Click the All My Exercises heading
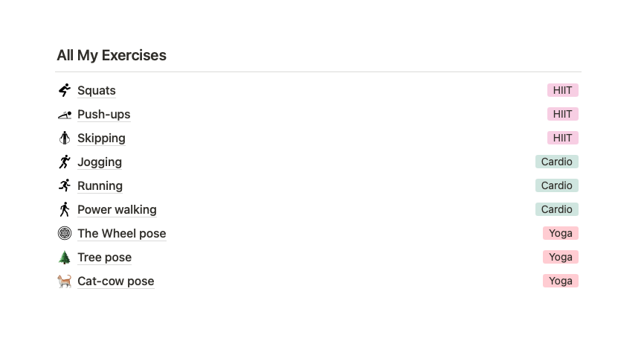This screenshot has width=644, height=350. (112, 55)
